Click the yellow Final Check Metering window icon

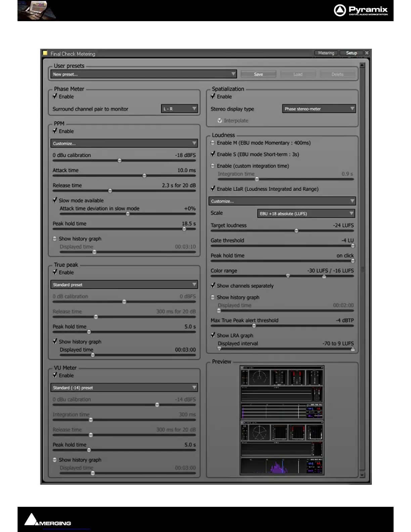[45, 53]
